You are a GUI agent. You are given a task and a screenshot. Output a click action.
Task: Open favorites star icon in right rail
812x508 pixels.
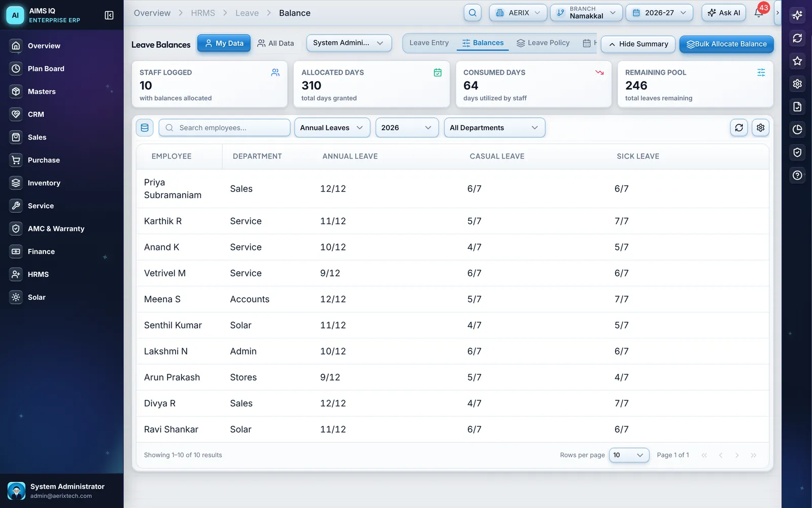[x=797, y=61]
